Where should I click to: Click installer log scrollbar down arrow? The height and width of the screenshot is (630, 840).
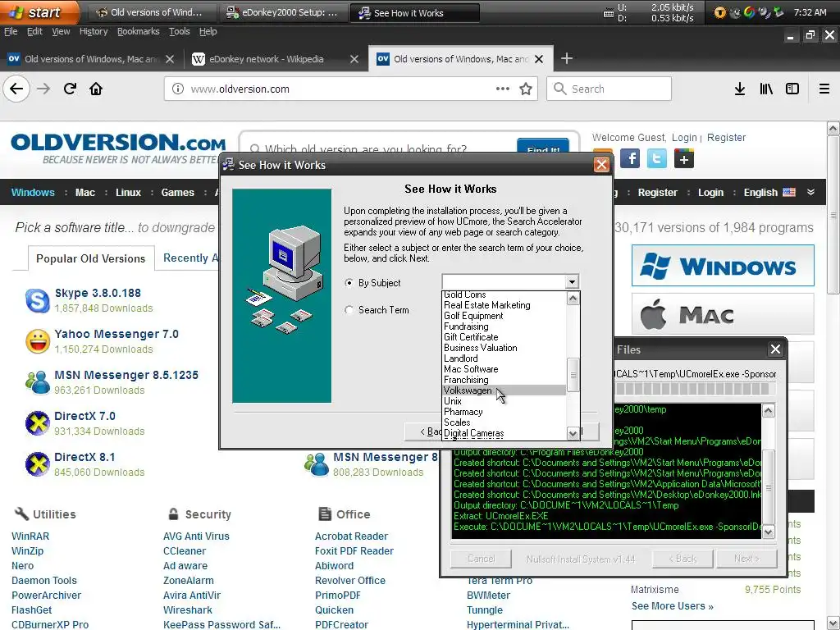pos(768,532)
